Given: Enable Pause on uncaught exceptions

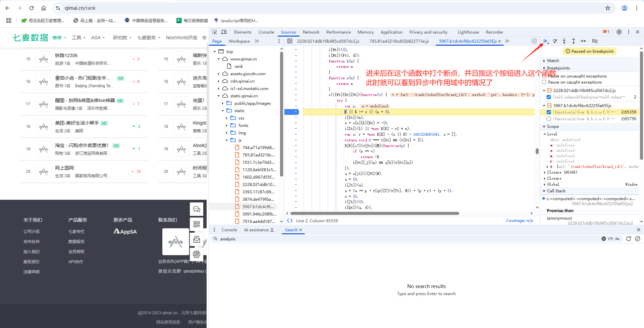Looking at the screenshot, I should click(x=544, y=76).
